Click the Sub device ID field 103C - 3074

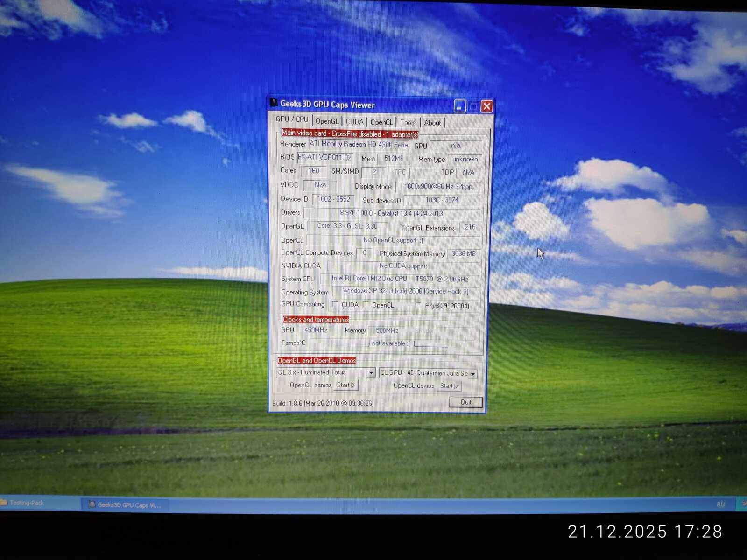[442, 200]
